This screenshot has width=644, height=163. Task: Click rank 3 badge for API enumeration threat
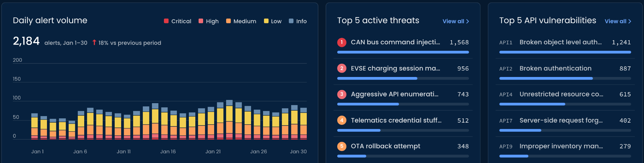point(342,94)
